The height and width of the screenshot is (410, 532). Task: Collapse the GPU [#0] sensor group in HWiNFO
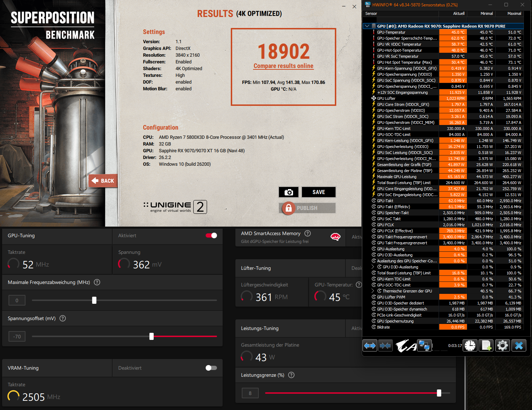pos(367,26)
